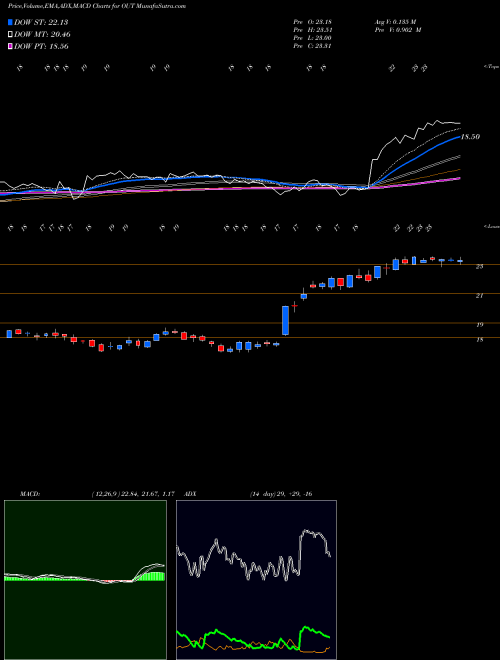This screenshot has height=660, width=500.
Task: Click the 18 price axis label
Action: pos(479,340)
